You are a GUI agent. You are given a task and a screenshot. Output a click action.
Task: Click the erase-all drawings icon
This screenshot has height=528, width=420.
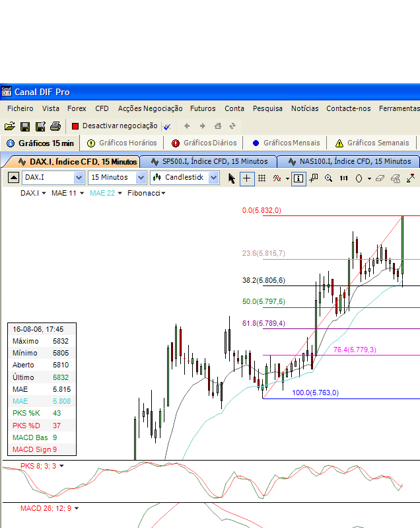[396, 178]
